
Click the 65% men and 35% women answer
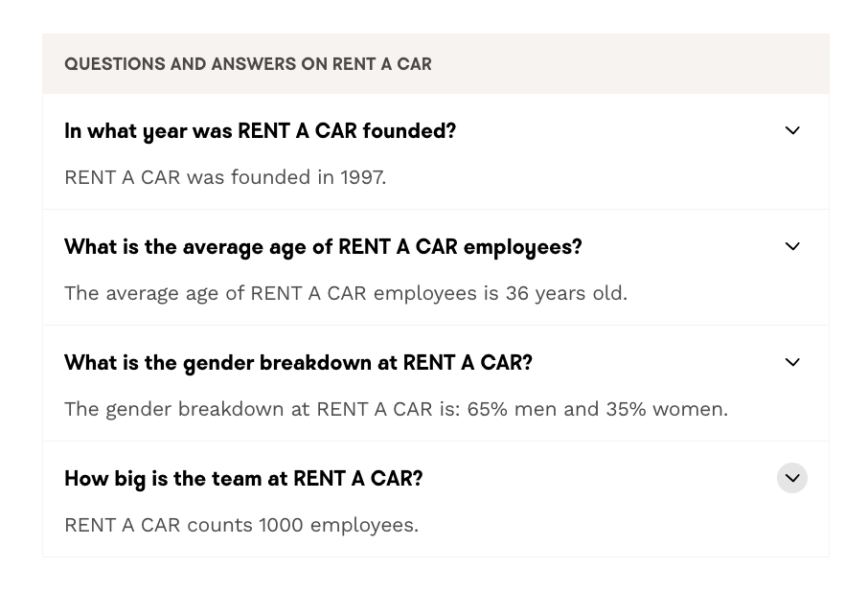[396, 409]
